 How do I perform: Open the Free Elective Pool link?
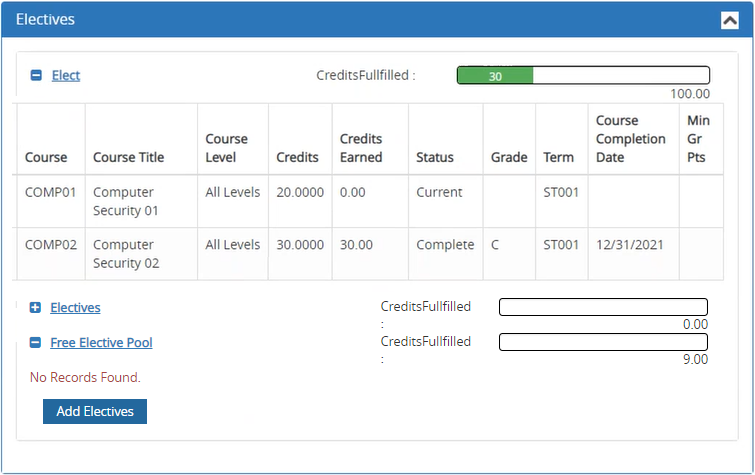pyautogui.click(x=101, y=343)
